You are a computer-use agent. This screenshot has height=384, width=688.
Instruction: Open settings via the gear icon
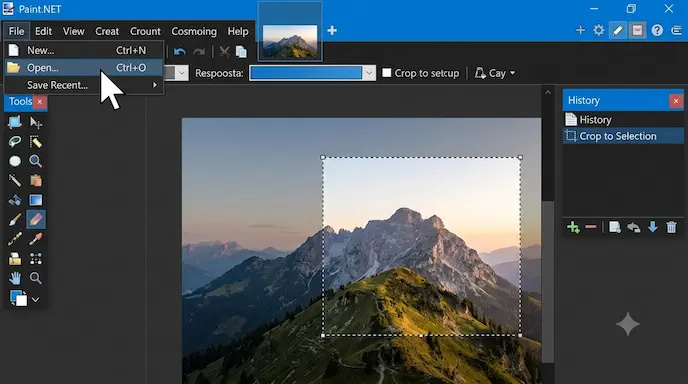coord(598,30)
